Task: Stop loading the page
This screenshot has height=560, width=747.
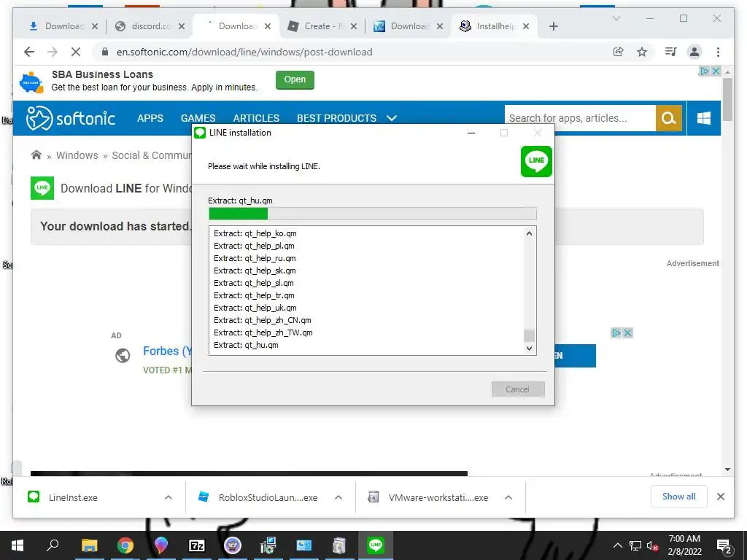Action: (x=76, y=52)
